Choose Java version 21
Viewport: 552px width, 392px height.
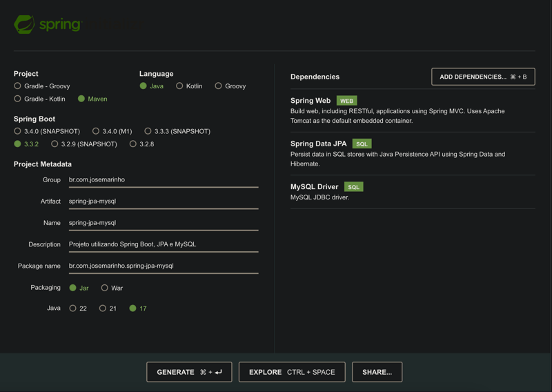point(108,308)
